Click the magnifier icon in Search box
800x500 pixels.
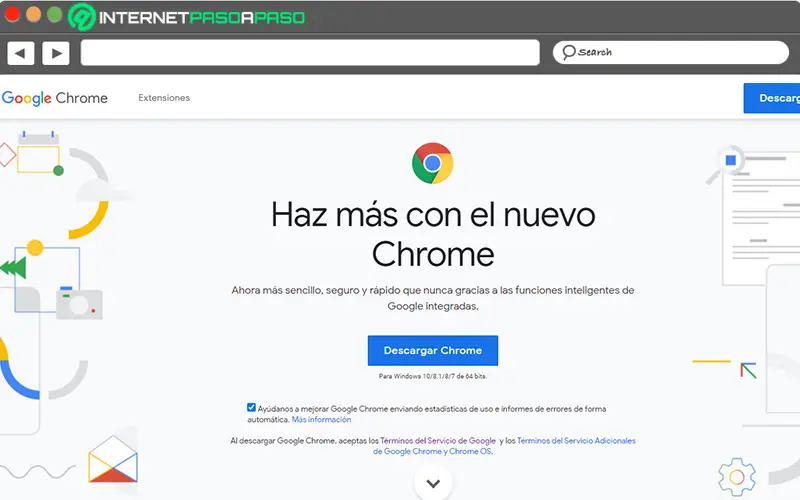click(568, 52)
